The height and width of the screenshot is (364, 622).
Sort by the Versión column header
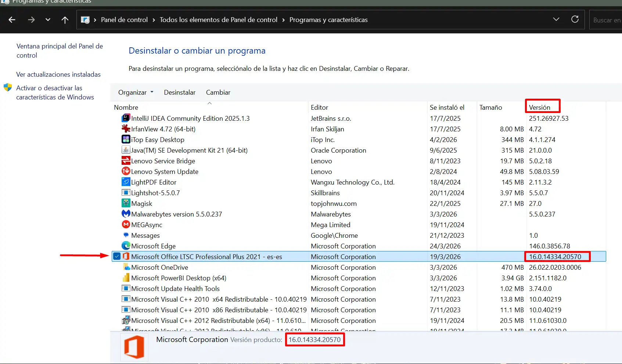pos(540,108)
